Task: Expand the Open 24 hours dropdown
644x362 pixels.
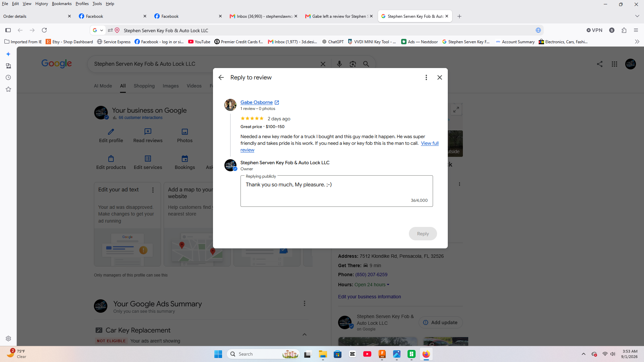Action: point(372,285)
